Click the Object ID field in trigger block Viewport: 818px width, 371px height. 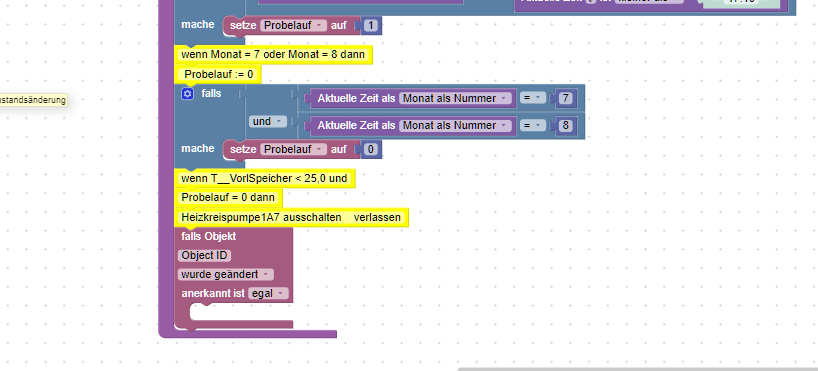[204, 256]
